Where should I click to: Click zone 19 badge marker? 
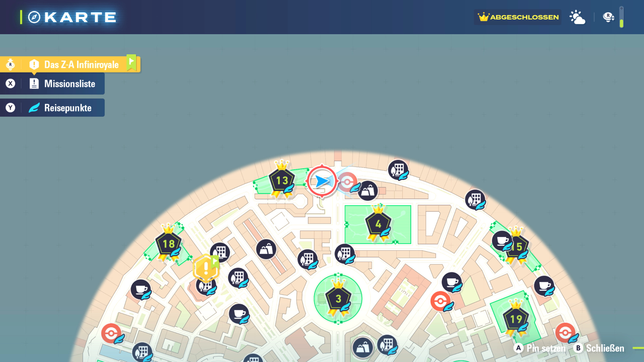(516, 319)
